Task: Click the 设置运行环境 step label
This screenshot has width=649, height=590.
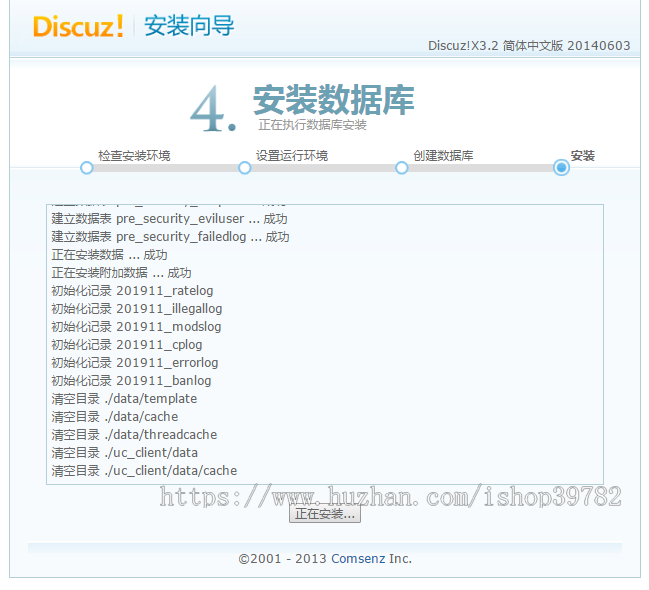Action: click(x=292, y=156)
